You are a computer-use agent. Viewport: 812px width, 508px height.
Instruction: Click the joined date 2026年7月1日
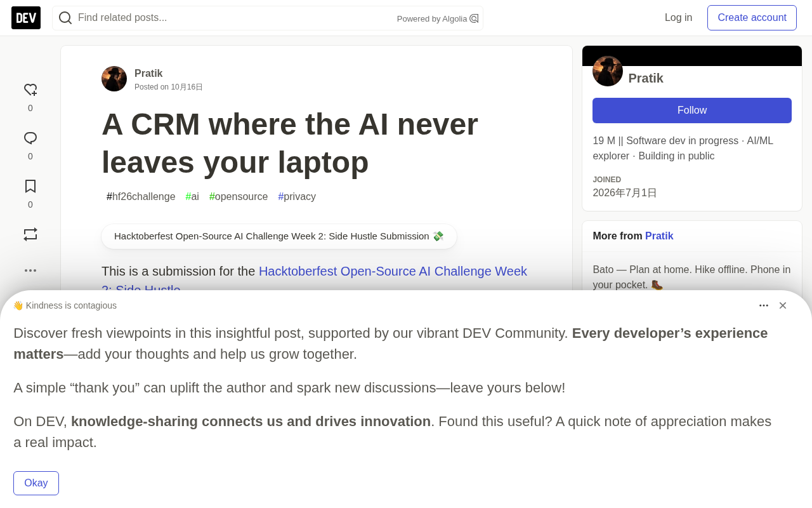click(x=625, y=193)
